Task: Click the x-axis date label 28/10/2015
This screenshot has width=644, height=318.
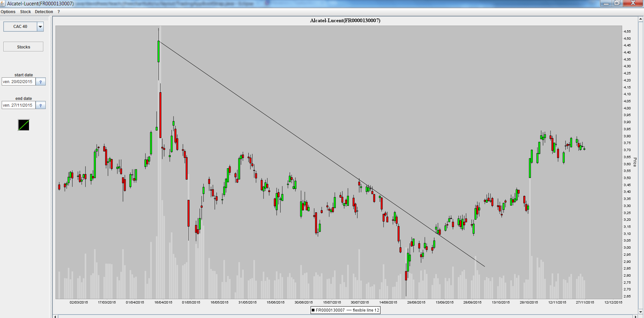Action: [x=529, y=302]
